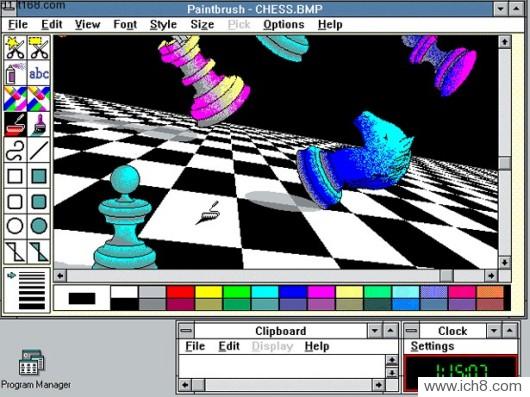Viewport: 530px width, 397px height.
Task: Choose the Airbrush spray can tool
Action: click(15, 73)
